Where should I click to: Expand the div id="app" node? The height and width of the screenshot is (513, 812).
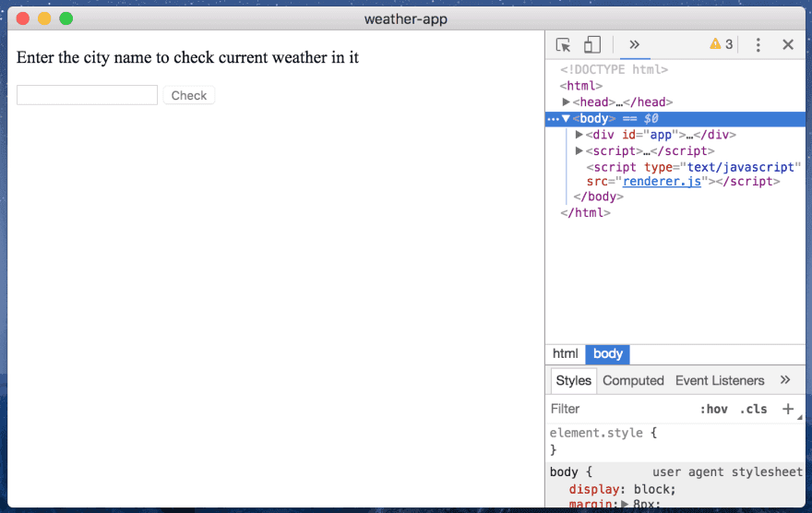coord(579,135)
